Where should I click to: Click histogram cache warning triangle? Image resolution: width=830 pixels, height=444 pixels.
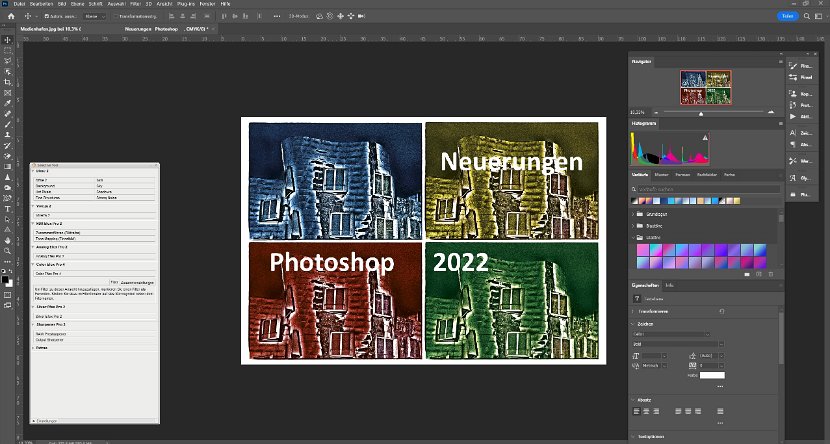click(x=705, y=138)
